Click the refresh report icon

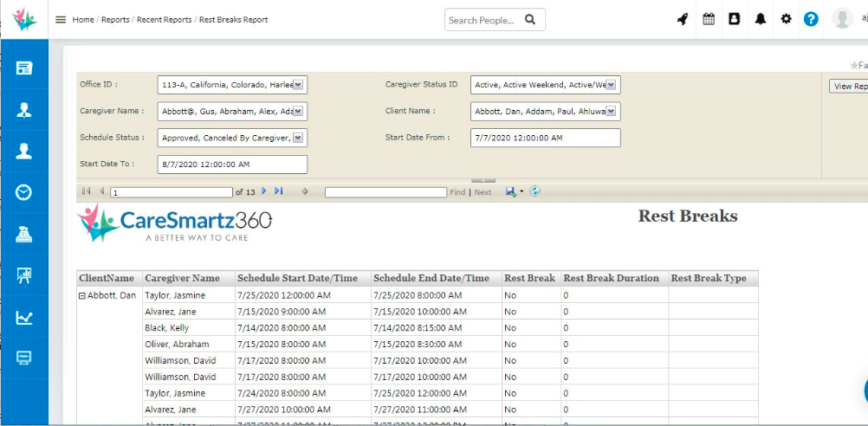[535, 191]
